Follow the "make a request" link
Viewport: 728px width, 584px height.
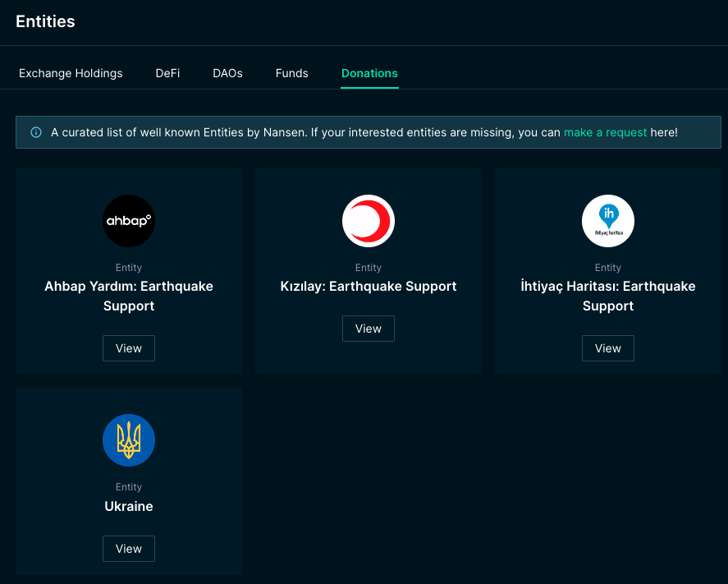coord(605,132)
